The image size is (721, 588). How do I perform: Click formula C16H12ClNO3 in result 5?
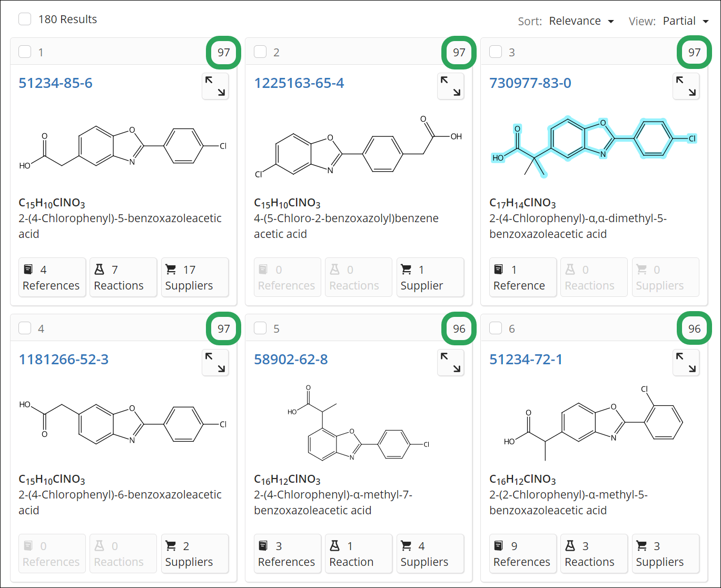point(287,480)
